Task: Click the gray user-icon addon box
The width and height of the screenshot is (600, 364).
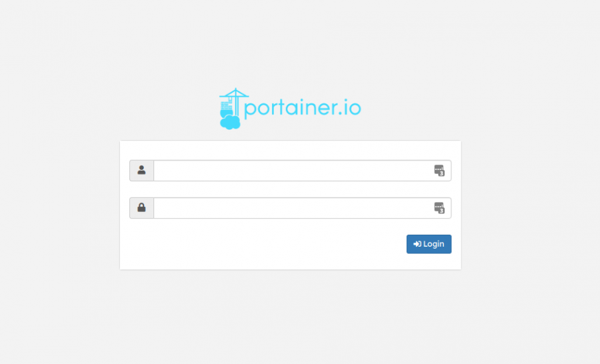Action: coord(141,170)
